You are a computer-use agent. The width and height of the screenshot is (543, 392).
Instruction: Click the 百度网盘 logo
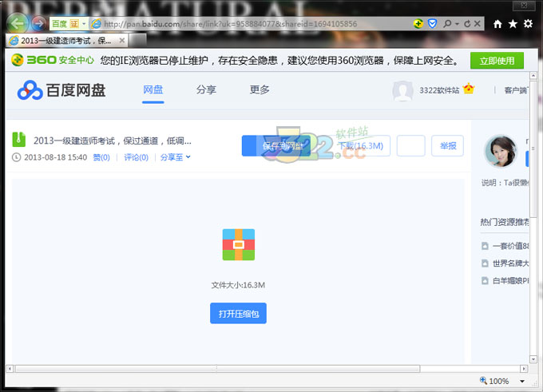[x=61, y=90]
